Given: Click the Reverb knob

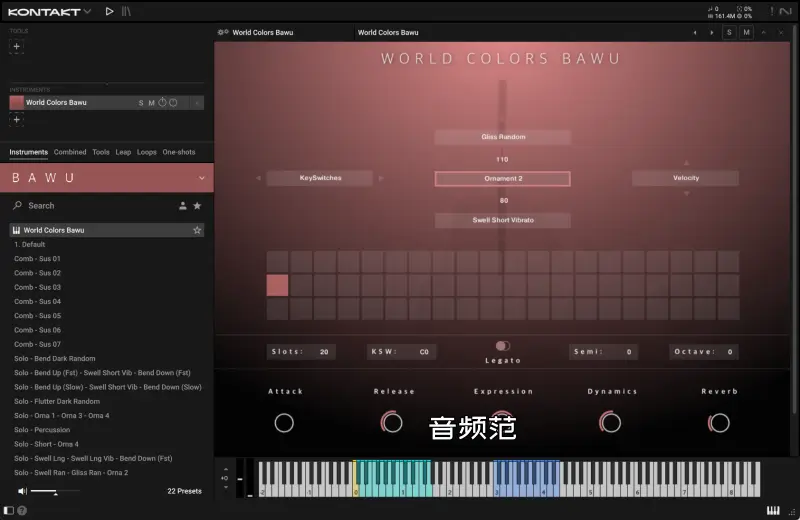Looking at the screenshot, I should point(719,423).
